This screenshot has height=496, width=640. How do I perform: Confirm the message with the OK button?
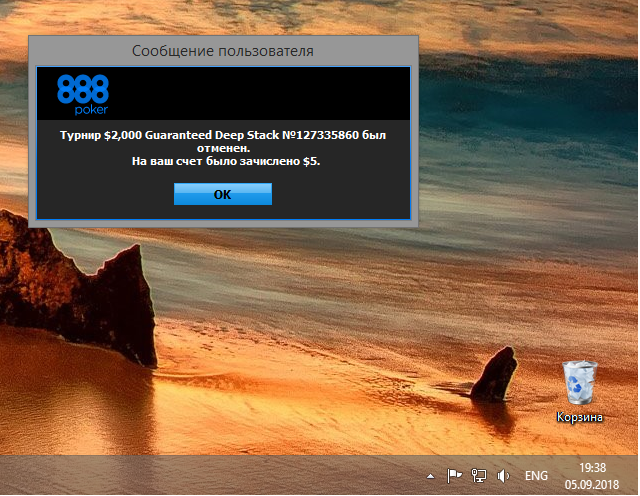point(223,194)
